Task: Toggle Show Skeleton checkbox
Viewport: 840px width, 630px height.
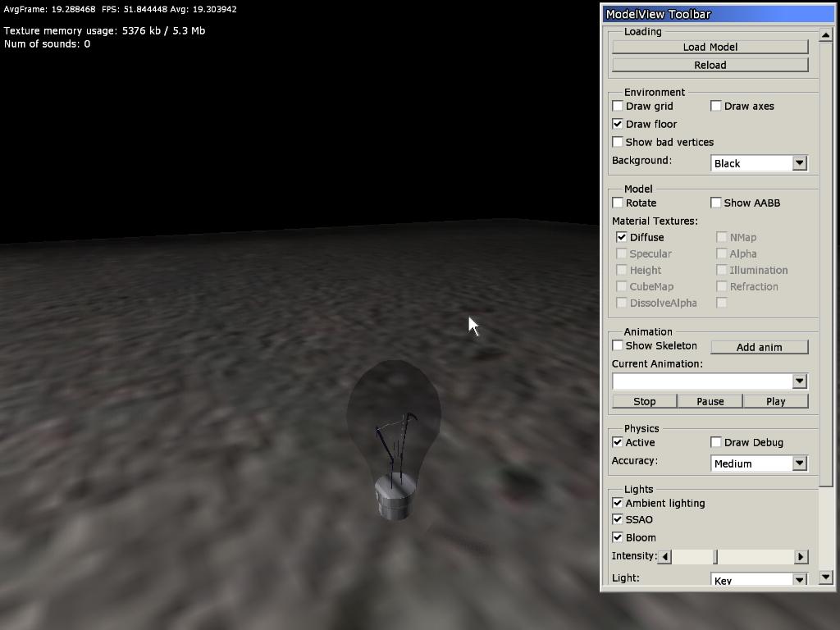Action: (618, 345)
